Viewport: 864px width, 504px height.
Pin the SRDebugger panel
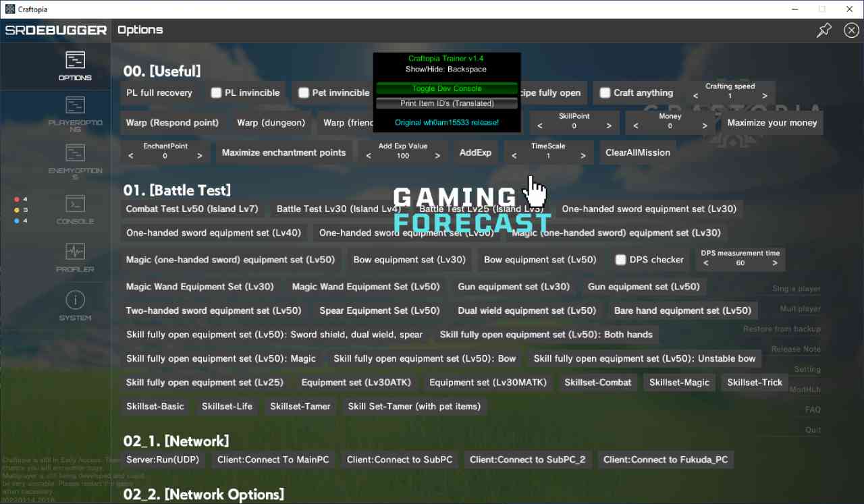click(824, 30)
